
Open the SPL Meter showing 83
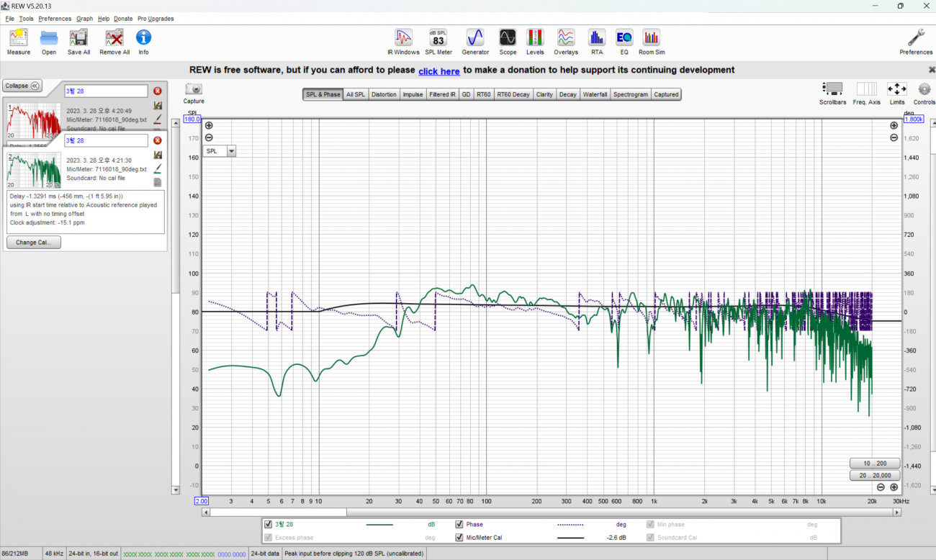click(438, 42)
